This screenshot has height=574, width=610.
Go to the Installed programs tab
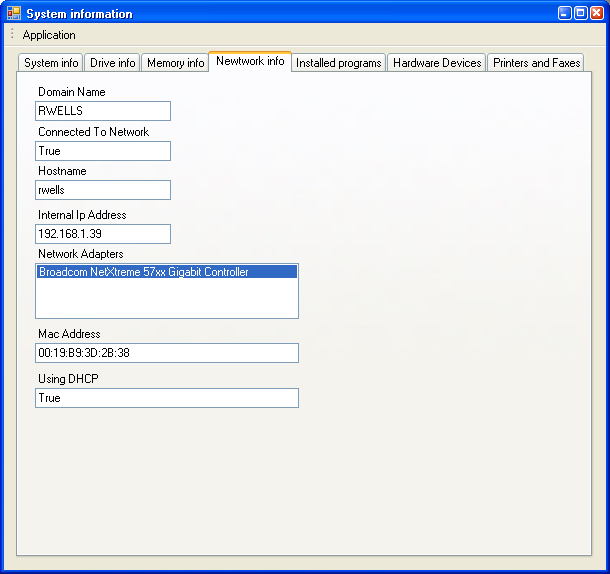tap(338, 63)
